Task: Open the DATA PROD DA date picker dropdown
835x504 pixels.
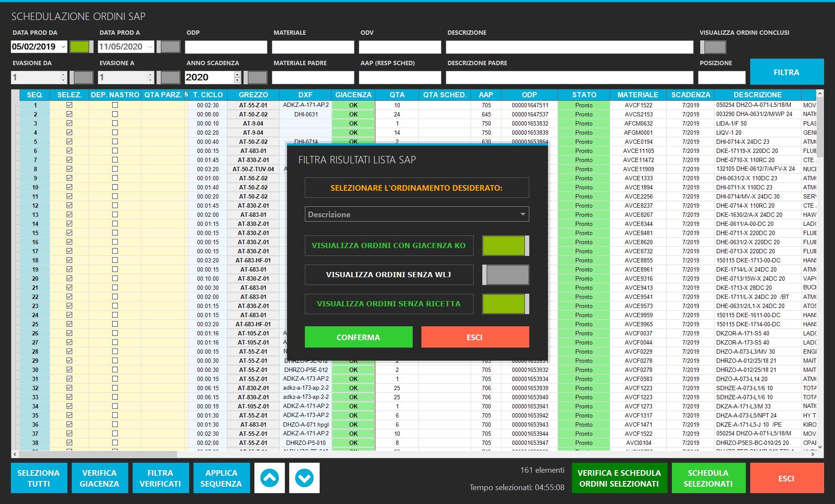Action: coord(63,47)
